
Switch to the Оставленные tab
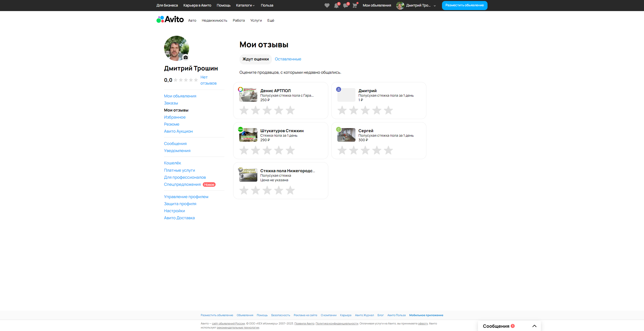coord(288,59)
